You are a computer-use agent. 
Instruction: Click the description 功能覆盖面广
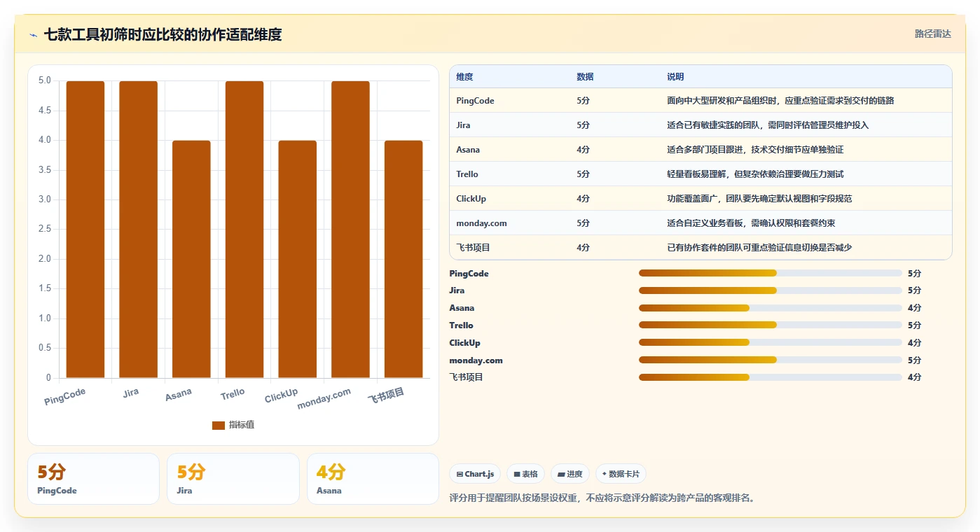tap(759, 199)
